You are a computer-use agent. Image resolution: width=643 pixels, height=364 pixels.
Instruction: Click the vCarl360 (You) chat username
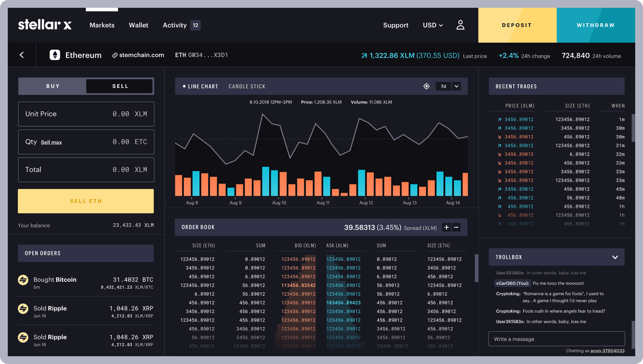click(x=512, y=283)
